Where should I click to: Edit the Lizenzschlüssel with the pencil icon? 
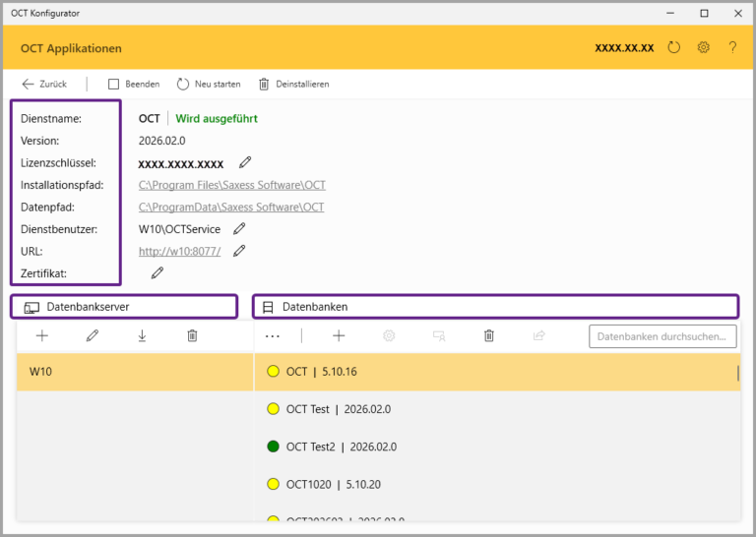245,162
